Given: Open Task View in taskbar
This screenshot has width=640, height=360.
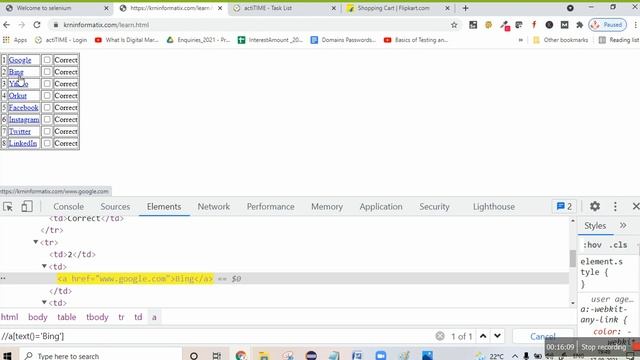Looking at the screenshot, I should [x=217, y=356].
